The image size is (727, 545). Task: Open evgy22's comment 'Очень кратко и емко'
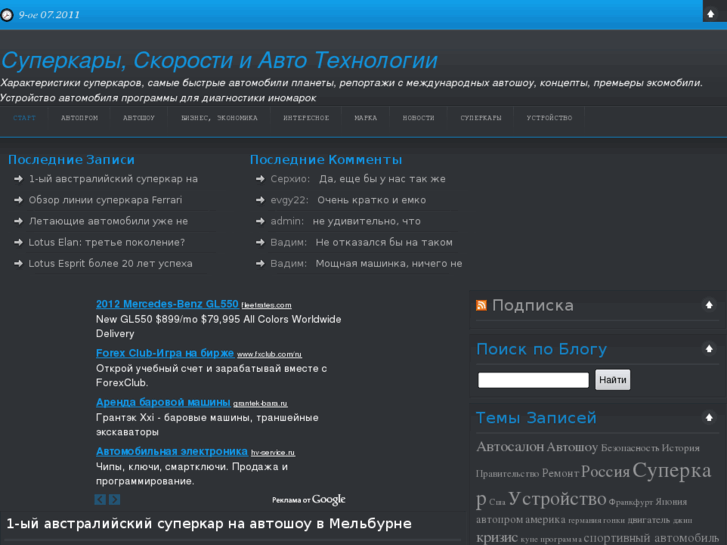pos(371,200)
